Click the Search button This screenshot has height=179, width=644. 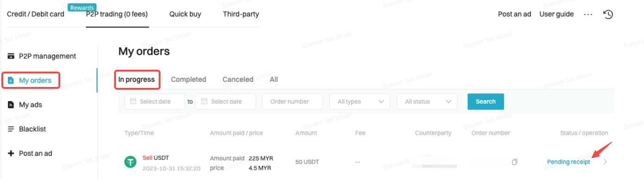point(486,101)
